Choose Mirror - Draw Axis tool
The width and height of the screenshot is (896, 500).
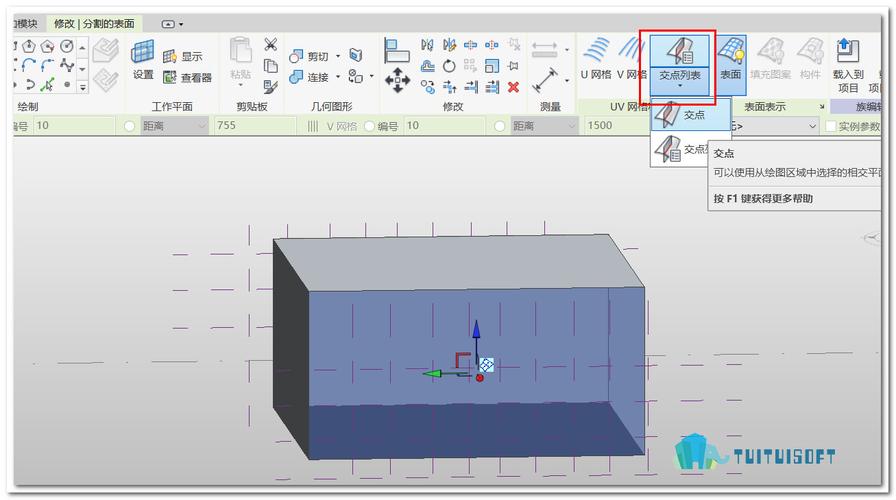(x=450, y=45)
